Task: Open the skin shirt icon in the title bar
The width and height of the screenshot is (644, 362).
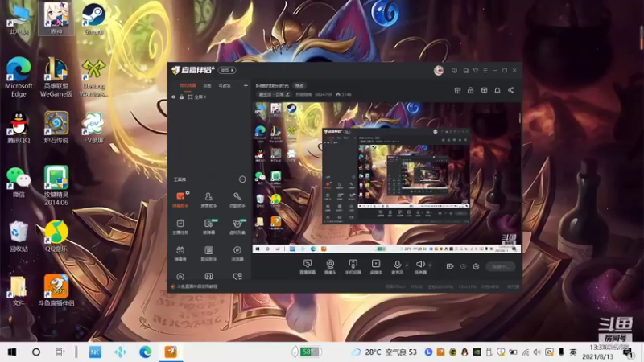Action: pyautogui.click(x=475, y=71)
